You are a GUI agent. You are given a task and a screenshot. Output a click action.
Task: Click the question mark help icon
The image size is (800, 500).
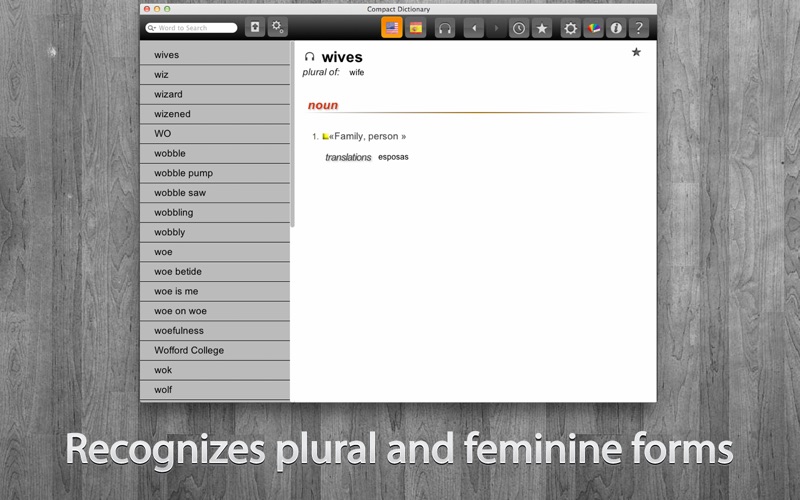point(639,28)
